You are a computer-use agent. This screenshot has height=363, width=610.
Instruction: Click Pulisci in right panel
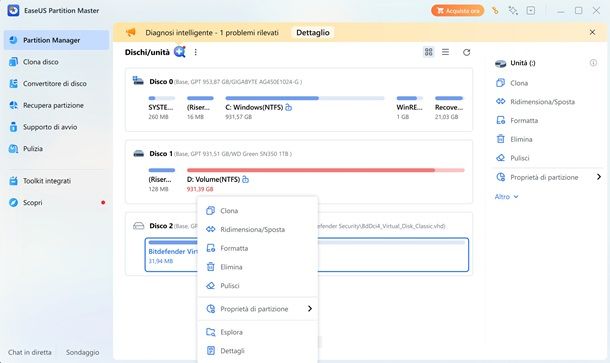(512, 158)
